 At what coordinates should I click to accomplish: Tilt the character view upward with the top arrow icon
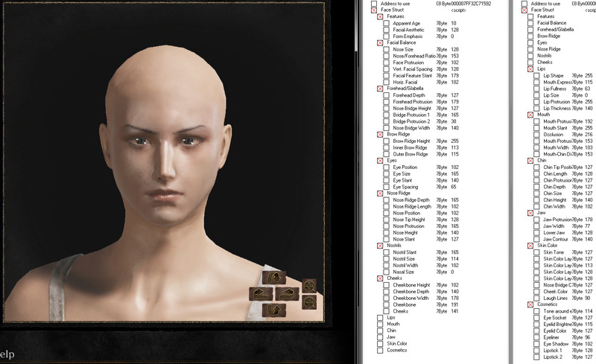(273, 278)
